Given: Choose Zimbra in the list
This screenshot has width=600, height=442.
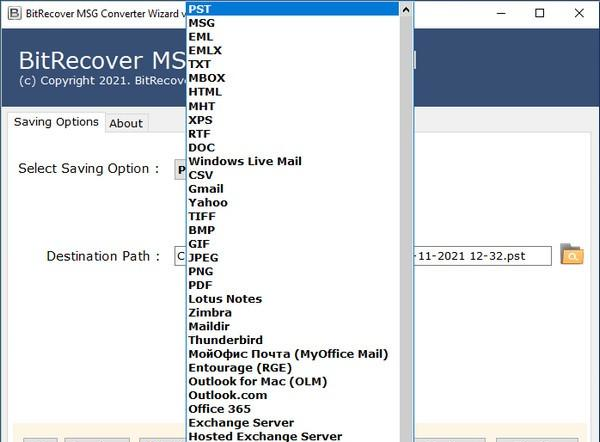Looking at the screenshot, I should tap(293, 313).
